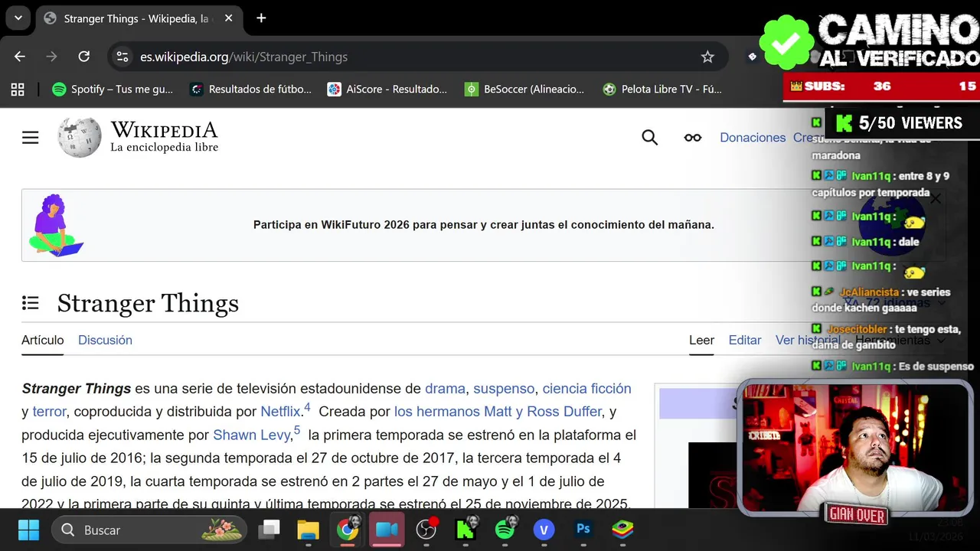Open the Editar tab
The width and height of the screenshot is (980, 551).
tap(745, 340)
